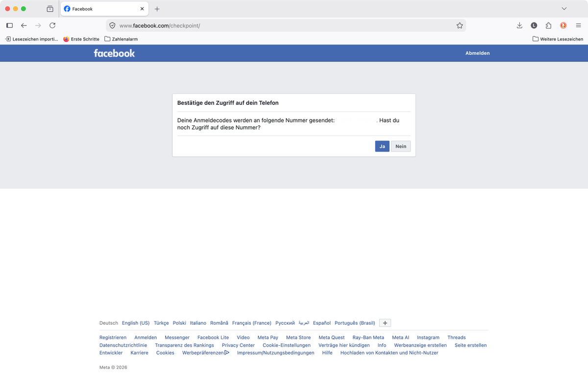
Task: Click the Firefox sidebar toggle icon
Action: [9, 25]
